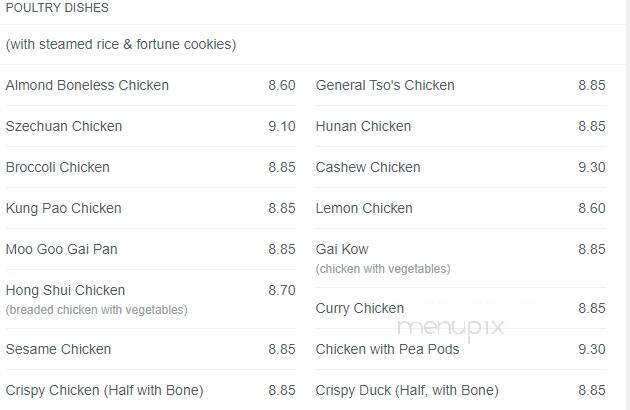Image resolution: width=630 pixels, height=410 pixels.
Task: Select Moo Goo Gai Pan
Action: [61, 249]
